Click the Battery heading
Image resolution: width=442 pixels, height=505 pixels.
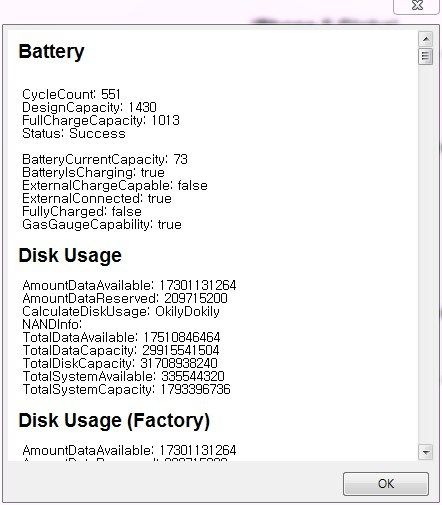(x=51, y=52)
